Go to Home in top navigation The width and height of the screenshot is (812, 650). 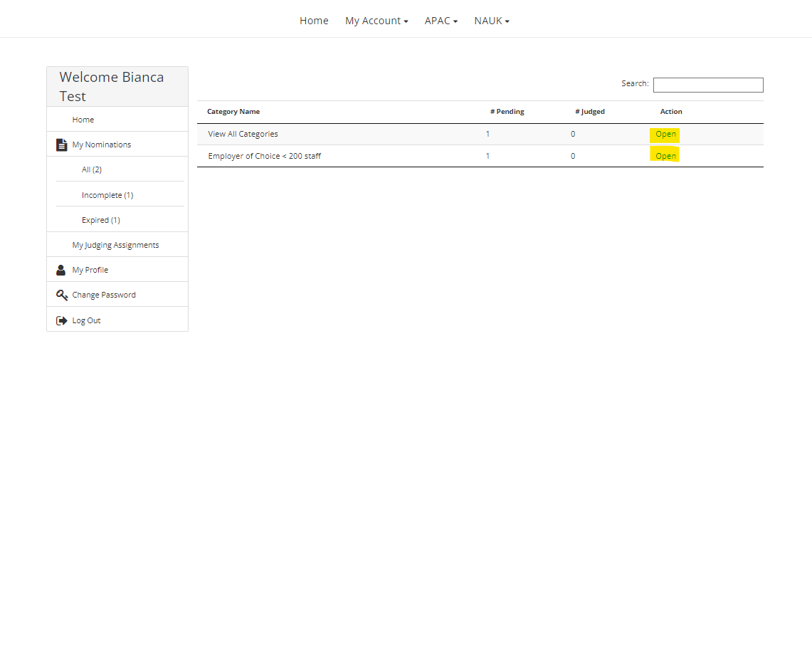[x=314, y=21]
